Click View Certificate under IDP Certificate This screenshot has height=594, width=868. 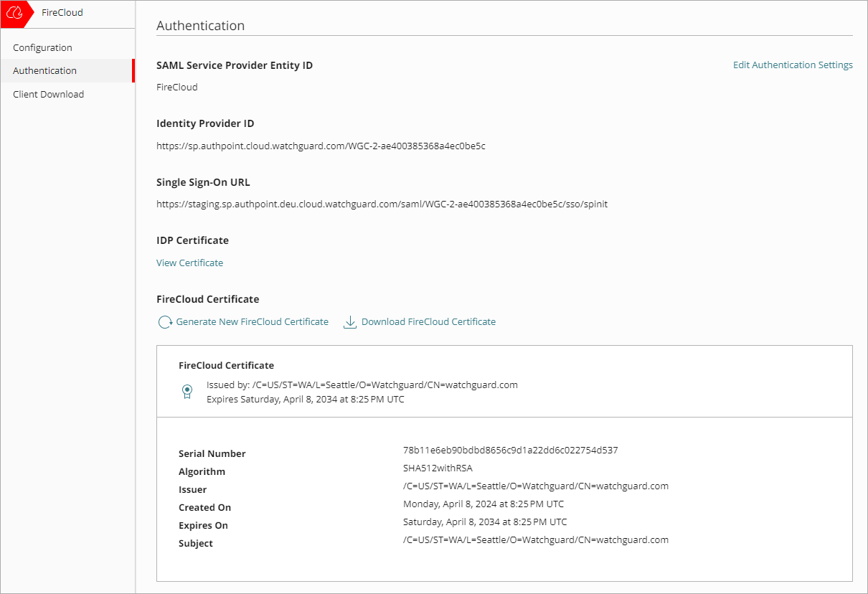click(189, 263)
